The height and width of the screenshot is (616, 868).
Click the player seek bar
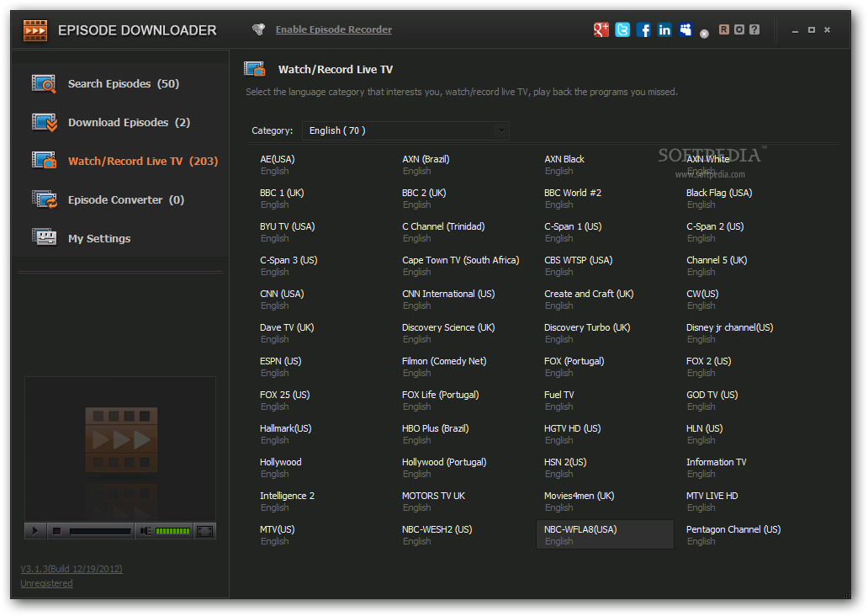[100, 531]
